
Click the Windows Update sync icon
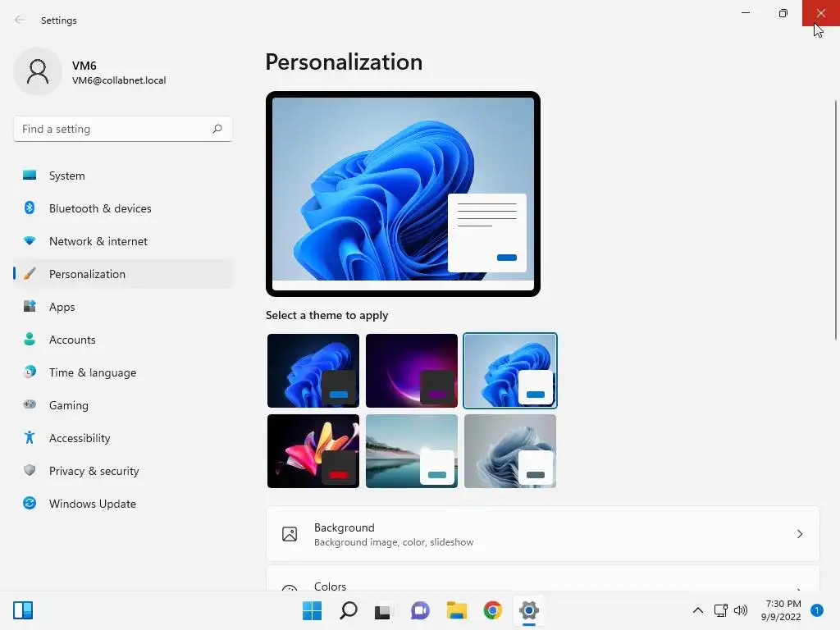[30, 503]
